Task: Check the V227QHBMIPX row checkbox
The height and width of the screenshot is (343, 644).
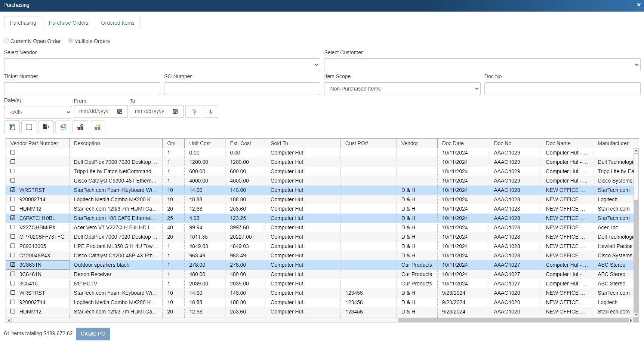Action: (13, 227)
